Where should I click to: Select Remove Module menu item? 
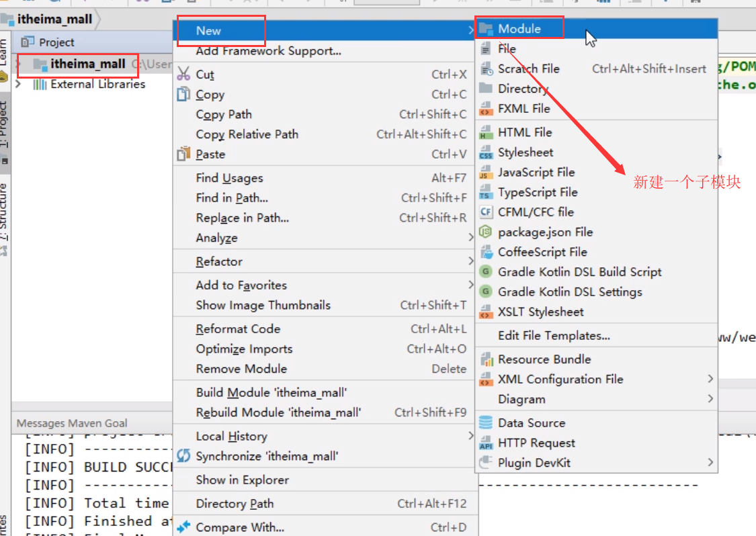tap(325, 369)
